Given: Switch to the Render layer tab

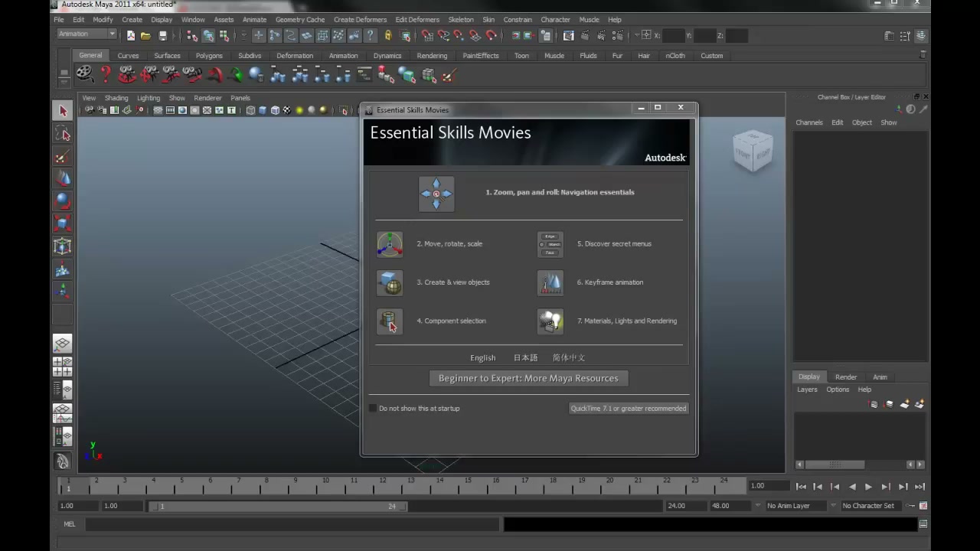Looking at the screenshot, I should point(846,377).
